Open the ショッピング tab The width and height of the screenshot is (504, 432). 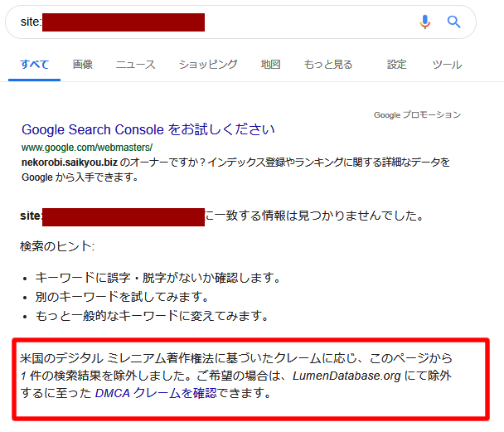click(208, 65)
